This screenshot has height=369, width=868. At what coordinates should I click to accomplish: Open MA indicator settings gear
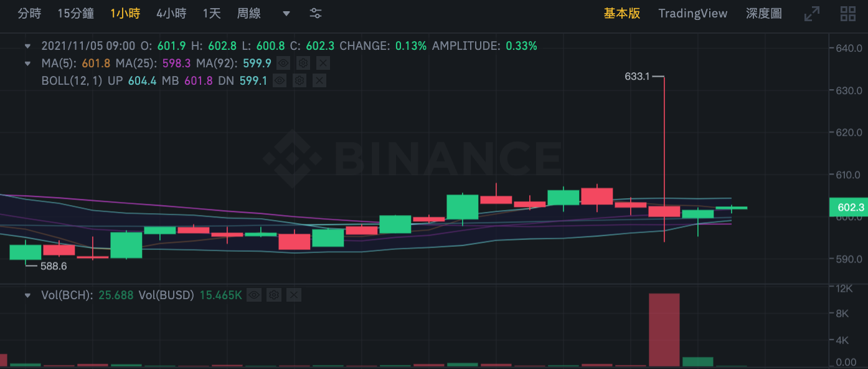pos(303,63)
